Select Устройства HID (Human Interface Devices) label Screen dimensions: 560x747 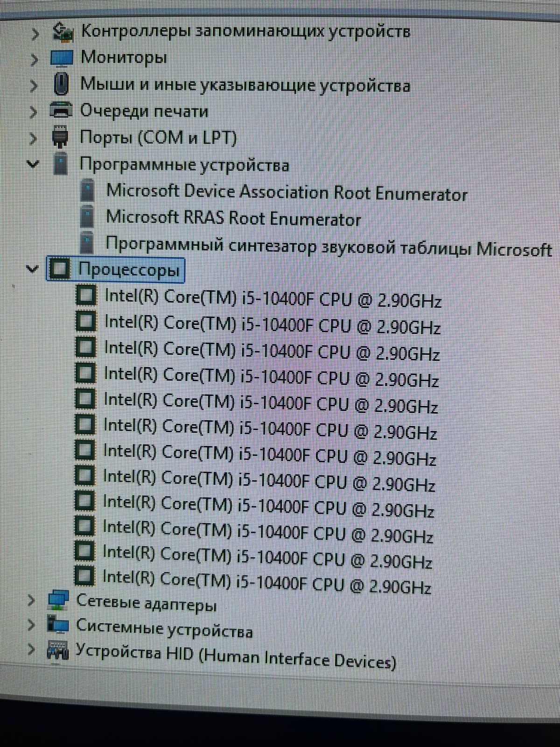click(236, 656)
